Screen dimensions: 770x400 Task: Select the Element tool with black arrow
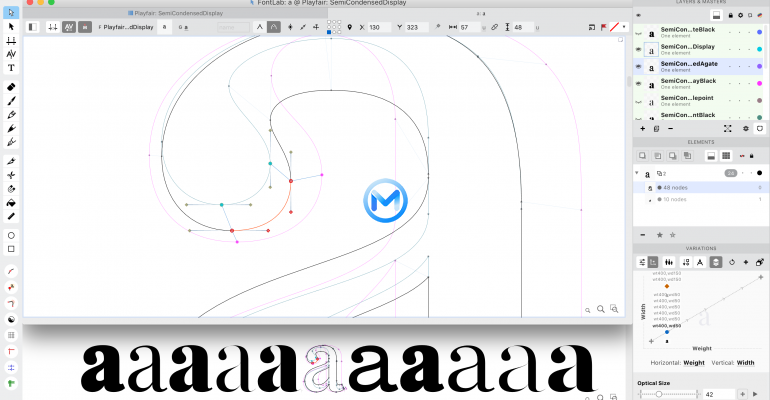[11, 27]
